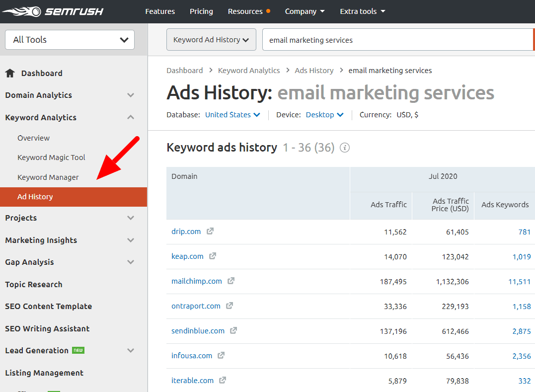This screenshot has width=535, height=392.
Task: Open SEO Writing Assistant
Action: pyautogui.click(x=47, y=328)
